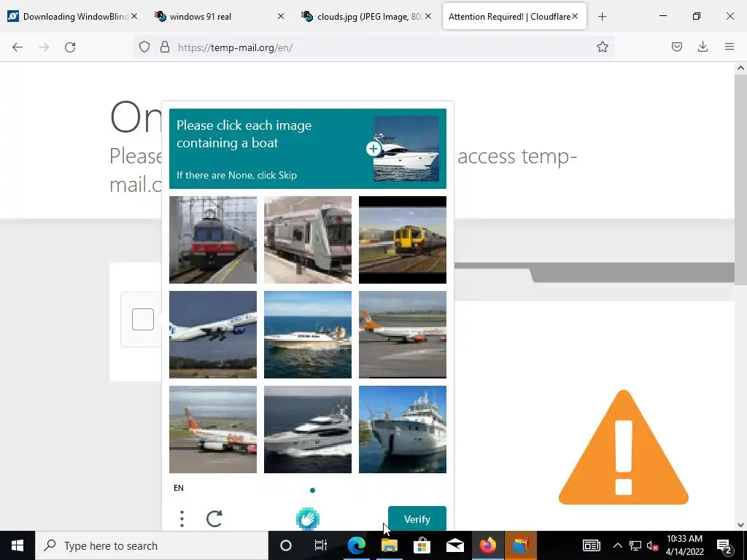
Task: Select the large docked white yacht tile
Action: 403,429
